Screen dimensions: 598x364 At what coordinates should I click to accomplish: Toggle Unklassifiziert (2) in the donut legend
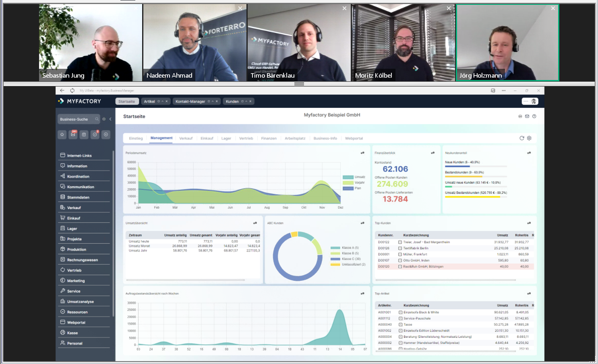(x=348, y=265)
